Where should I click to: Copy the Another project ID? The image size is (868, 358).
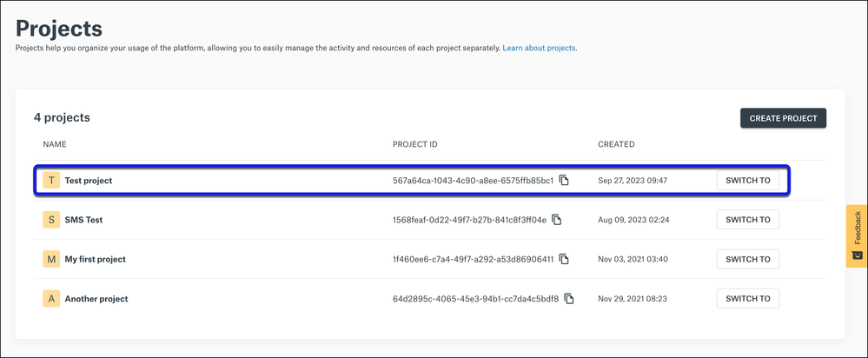point(569,299)
